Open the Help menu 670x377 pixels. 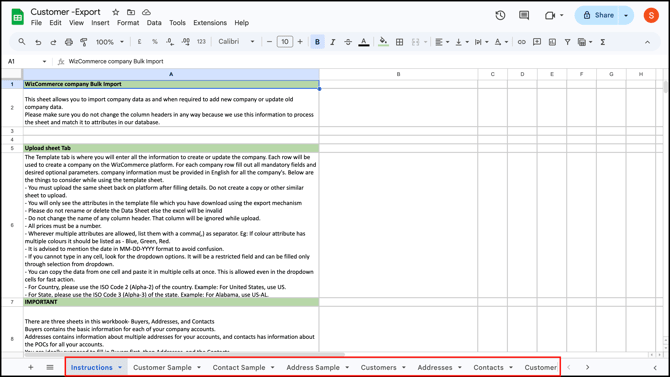tap(241, 23)
